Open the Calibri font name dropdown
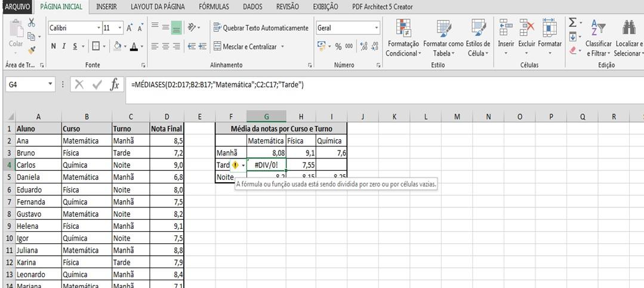This screenshot has height=288, width=644. click(x=98, y=28)
